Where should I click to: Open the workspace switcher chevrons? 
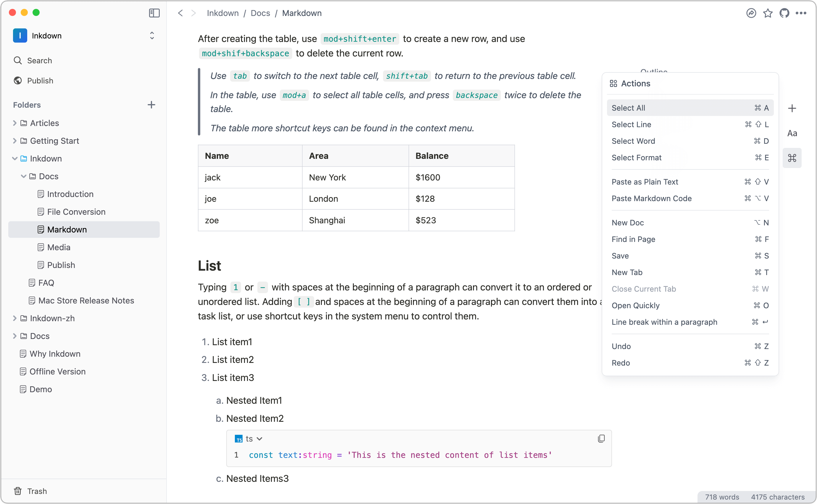point(152,36)
